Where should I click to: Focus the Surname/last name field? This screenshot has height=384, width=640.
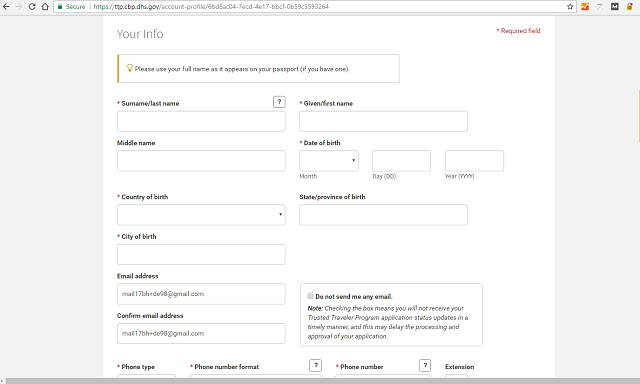pyautogui.click(x=201, y=121)
